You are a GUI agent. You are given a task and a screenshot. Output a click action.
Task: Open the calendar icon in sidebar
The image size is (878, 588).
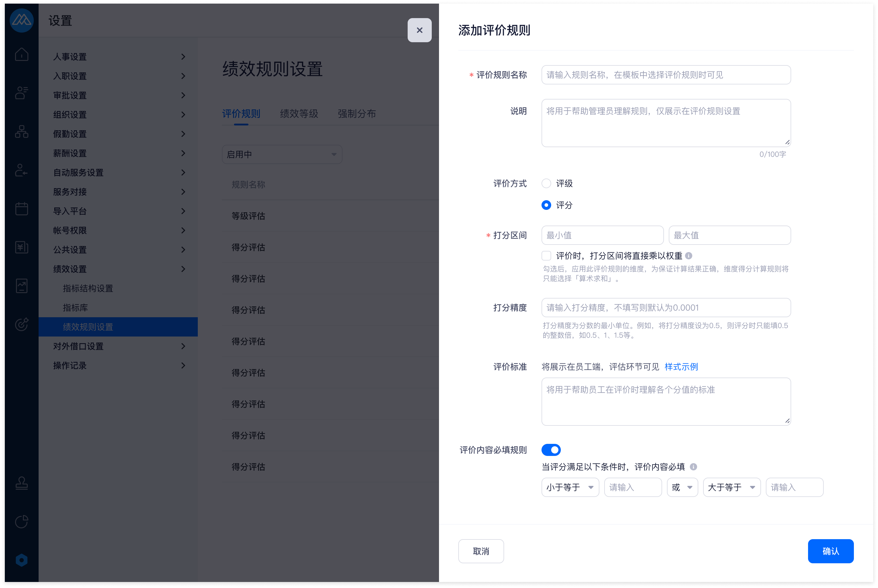click(21, 208)
